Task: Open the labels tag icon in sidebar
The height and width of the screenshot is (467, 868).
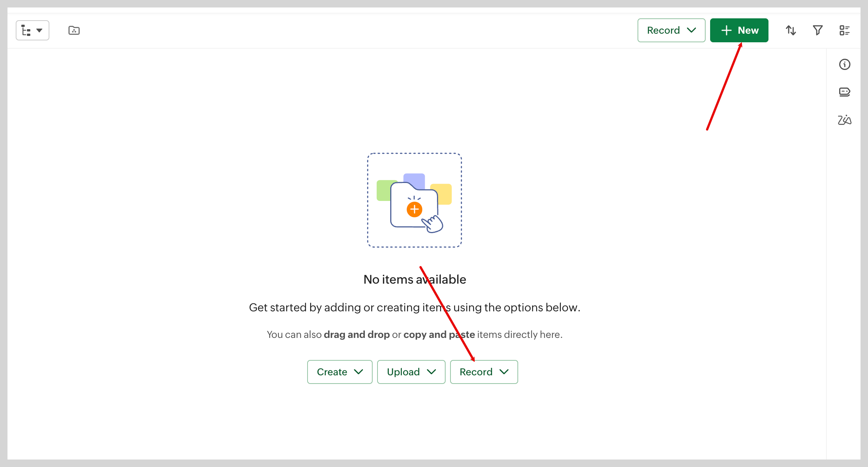Action: point(845,92)
